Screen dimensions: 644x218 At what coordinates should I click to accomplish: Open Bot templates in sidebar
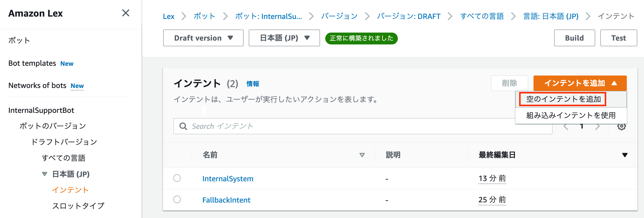(x=32, y=63)
